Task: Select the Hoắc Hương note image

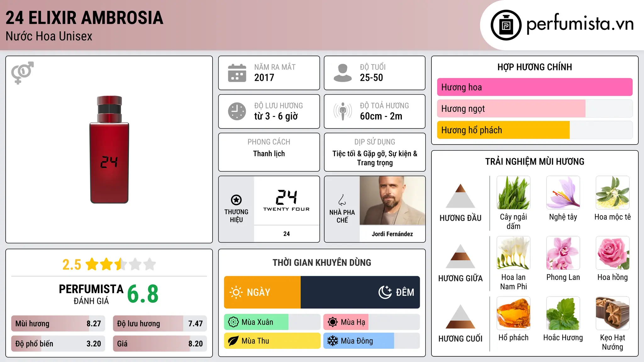Action: pyautogui.click(x=563, y=313)
